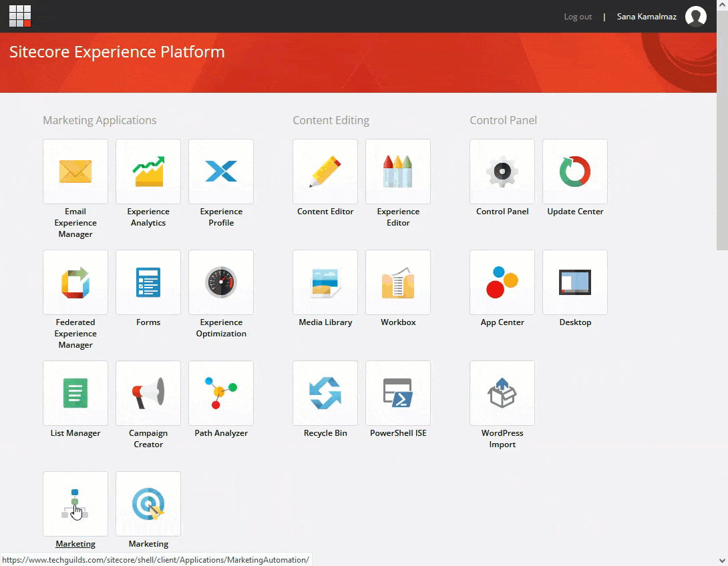Launch WordPress Import box icon
The width and height of the screenshot is (728, 566).
coord(502,393)
